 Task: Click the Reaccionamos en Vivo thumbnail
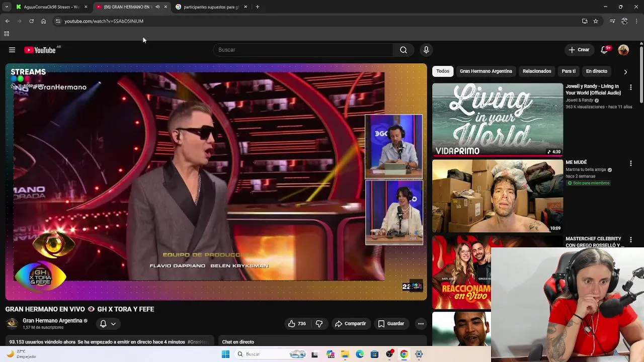pyautogui.click(x=461, y=273)
